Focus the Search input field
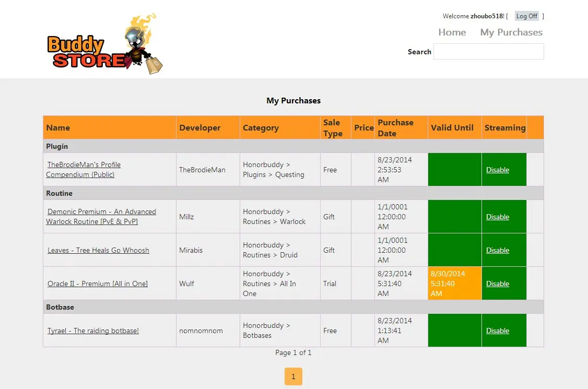Viewport: 588px width, 389px height. [488, 52]
